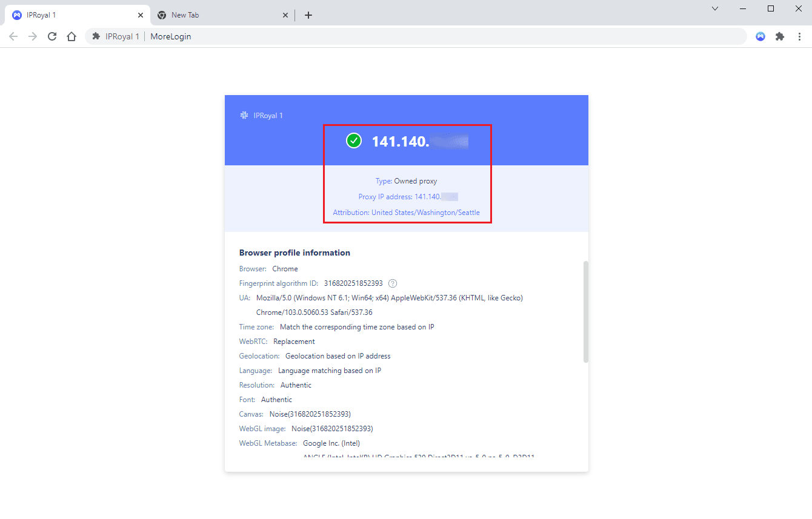Click the 'IPRoyal 1' title in the blue header
Viewport: 812px width, 519px height.
pyautogui.click(x=268, y=115)
